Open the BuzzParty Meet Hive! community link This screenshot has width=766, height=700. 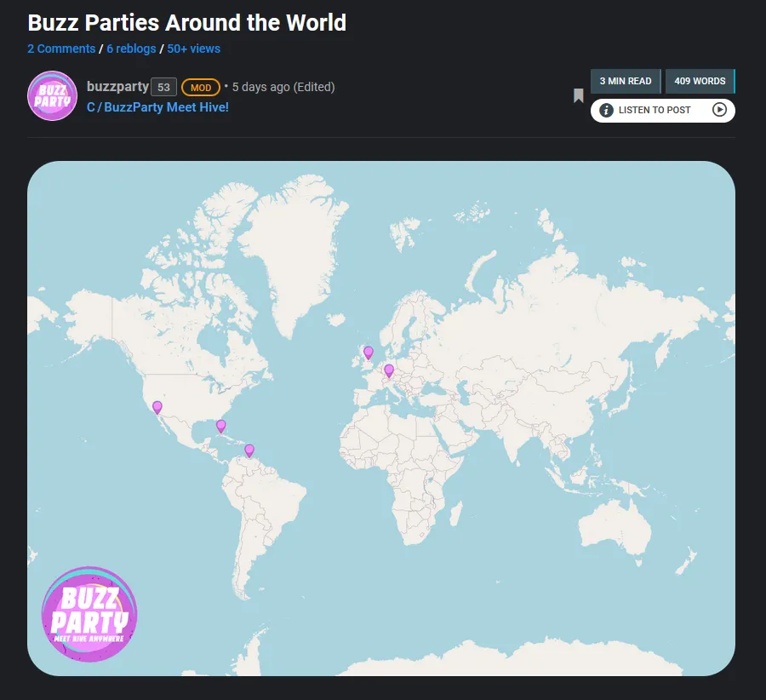(157, 107)
